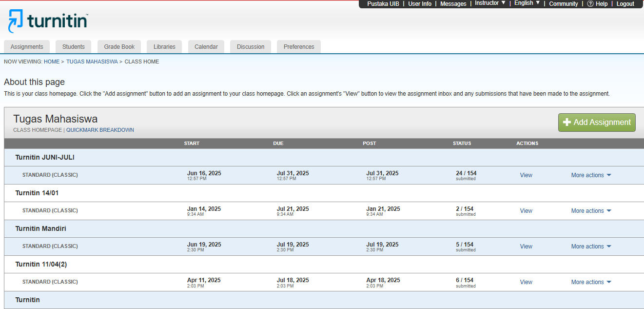
Task: Click the 5 / 154 submitted status
Action: point(466,247)
